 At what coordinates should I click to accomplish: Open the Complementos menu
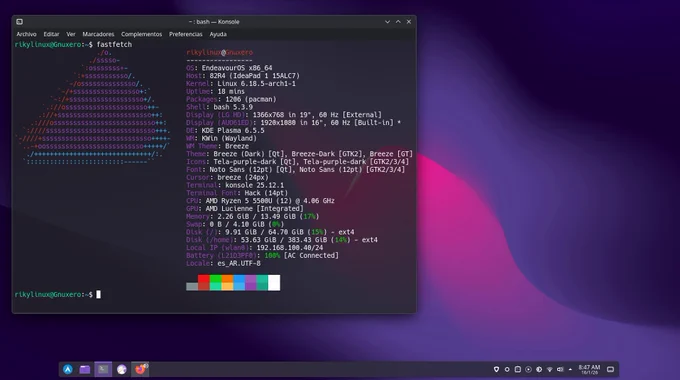pos(141,34)
